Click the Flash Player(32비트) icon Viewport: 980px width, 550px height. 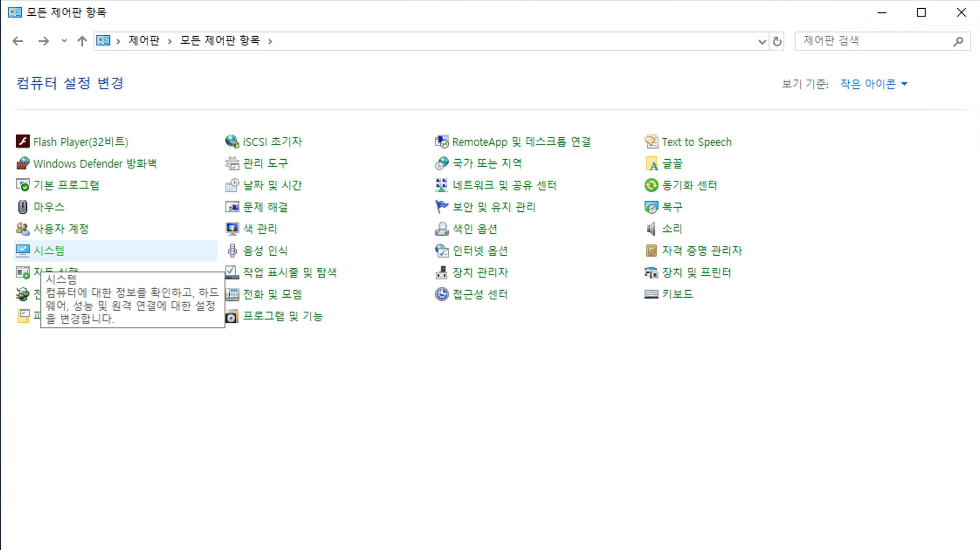coord(23,141)
